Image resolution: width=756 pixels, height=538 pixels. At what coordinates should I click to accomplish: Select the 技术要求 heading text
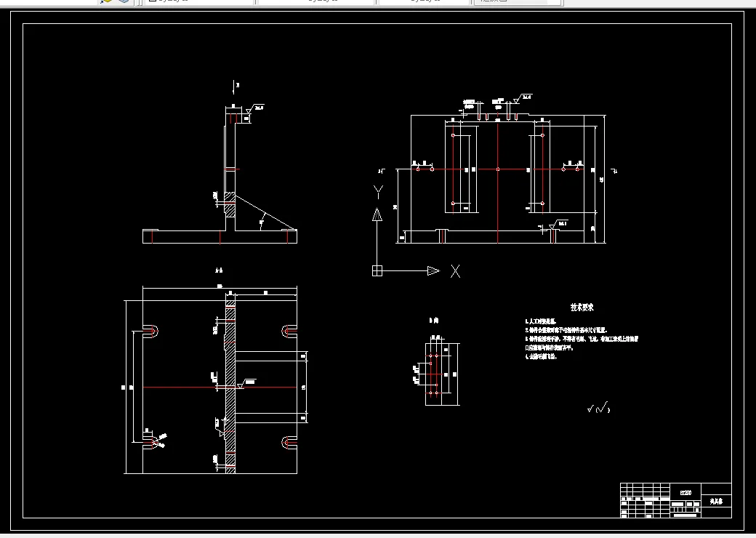coord(582,307)
